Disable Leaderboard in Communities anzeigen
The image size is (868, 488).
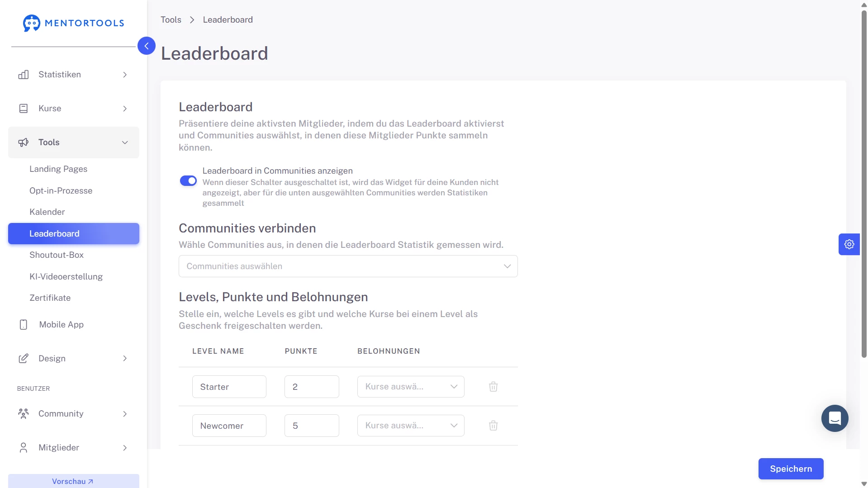click(x=188, y=180)
